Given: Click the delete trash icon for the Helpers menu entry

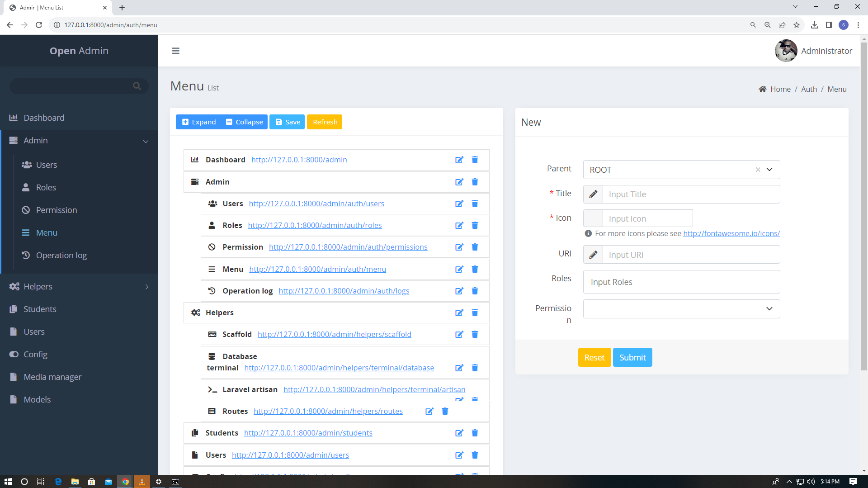Looking at the screenshot, I should [475, 313].
